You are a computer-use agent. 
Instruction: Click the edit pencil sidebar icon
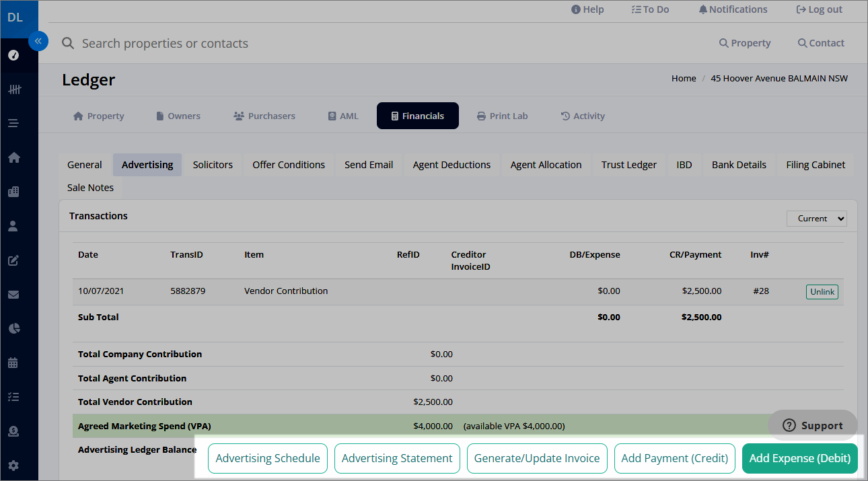click(13, 260)
